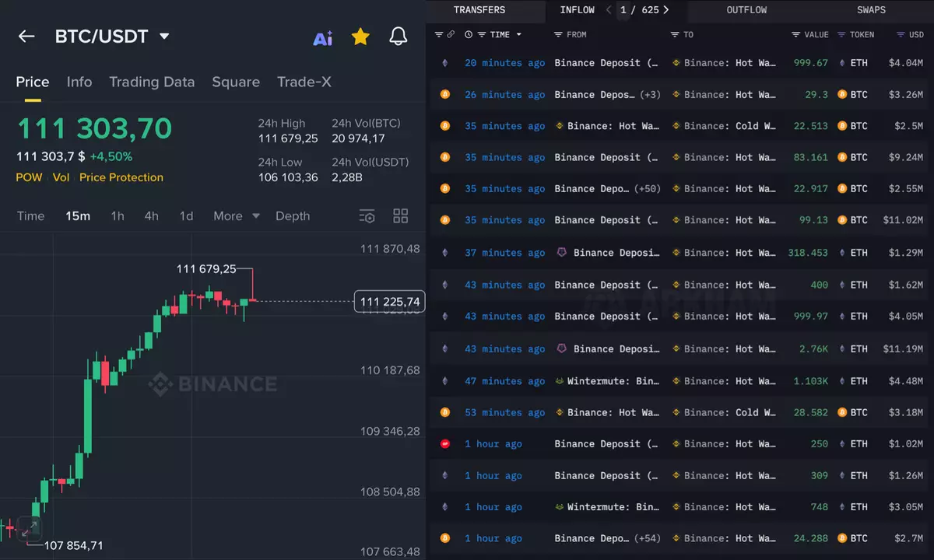
Task: Click the 111 225,74 price marker
Action: click(390, 301)
